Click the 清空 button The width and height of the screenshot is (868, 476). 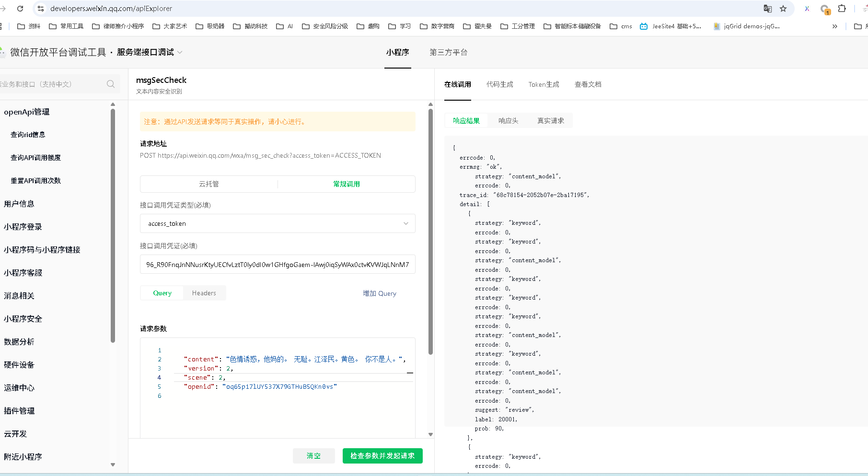pos(314,456)
